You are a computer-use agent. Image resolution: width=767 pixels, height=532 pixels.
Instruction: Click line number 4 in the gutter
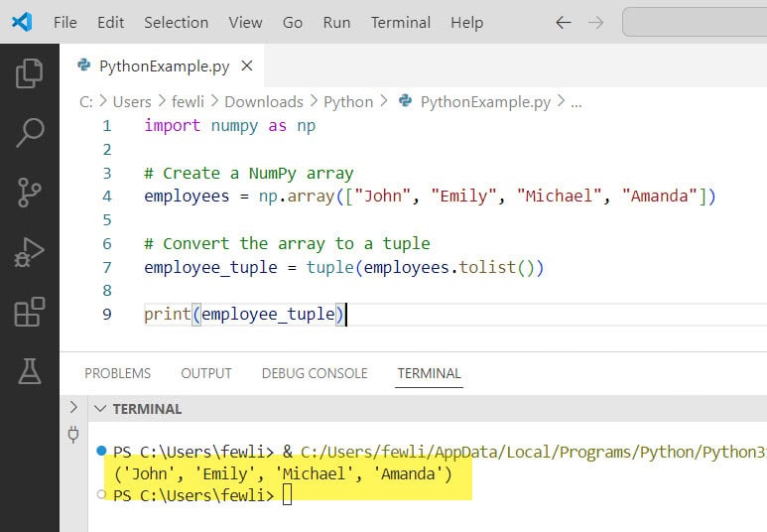click(x=106, y=197)
